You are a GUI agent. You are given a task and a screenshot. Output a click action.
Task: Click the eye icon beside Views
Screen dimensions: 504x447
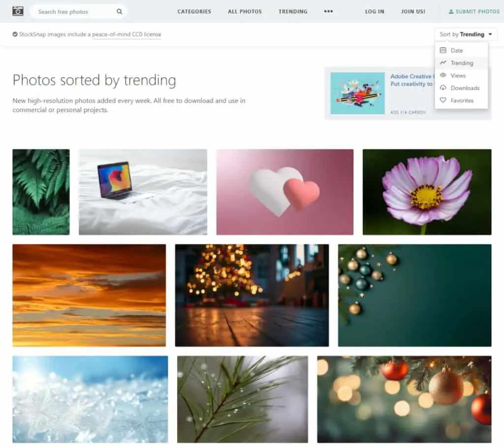[x=443, y=75]
